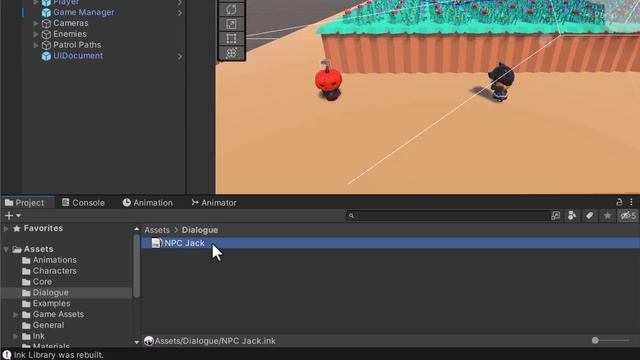Switch to the Animation tab
Viewport: 640px width, 360px height.
148,202
